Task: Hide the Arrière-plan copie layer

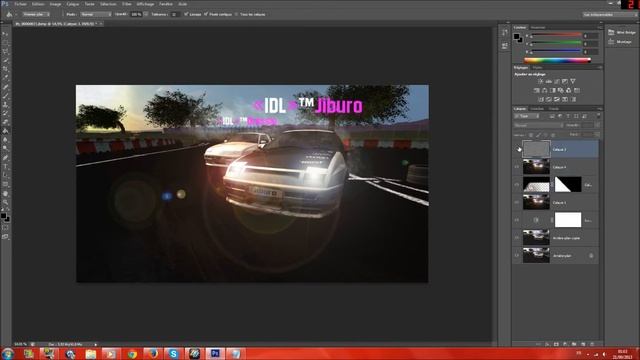Action: tap(517, 238)
